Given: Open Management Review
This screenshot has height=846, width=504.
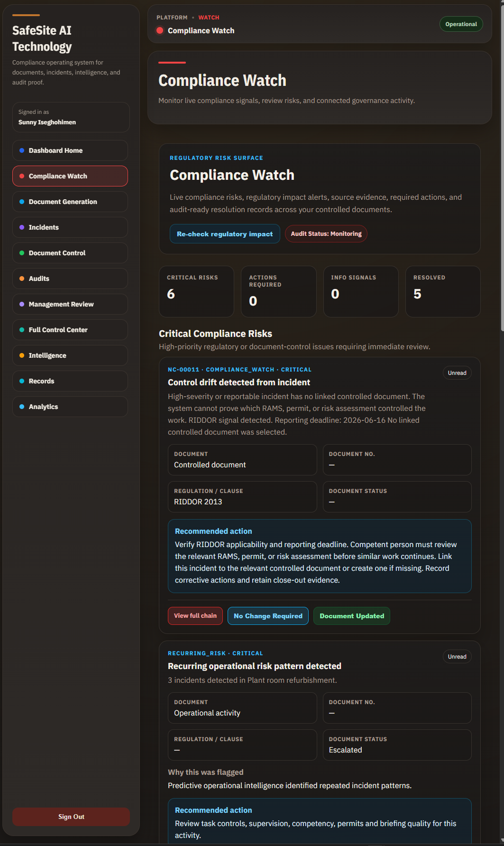Looking at the screenshot, I should (x=70, y=304).
